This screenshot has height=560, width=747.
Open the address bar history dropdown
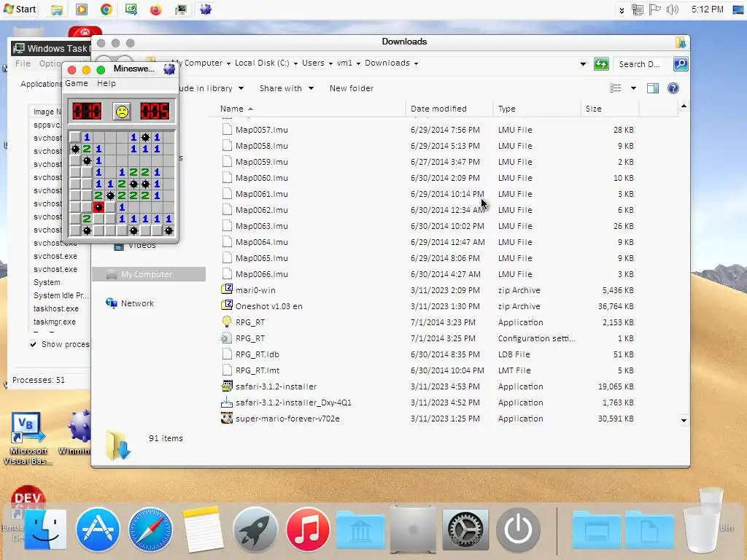pyautogui.click(x=583, y=64)
